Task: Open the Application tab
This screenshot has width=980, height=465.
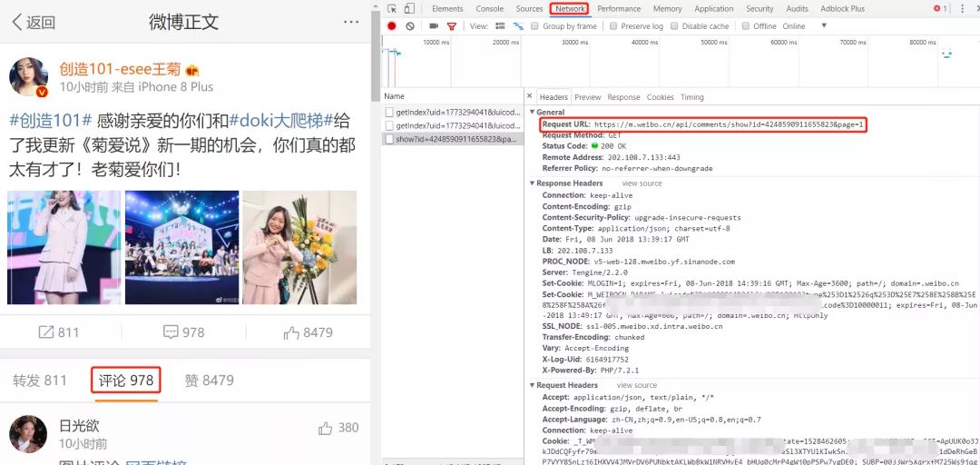Action: tap(714, 9)
